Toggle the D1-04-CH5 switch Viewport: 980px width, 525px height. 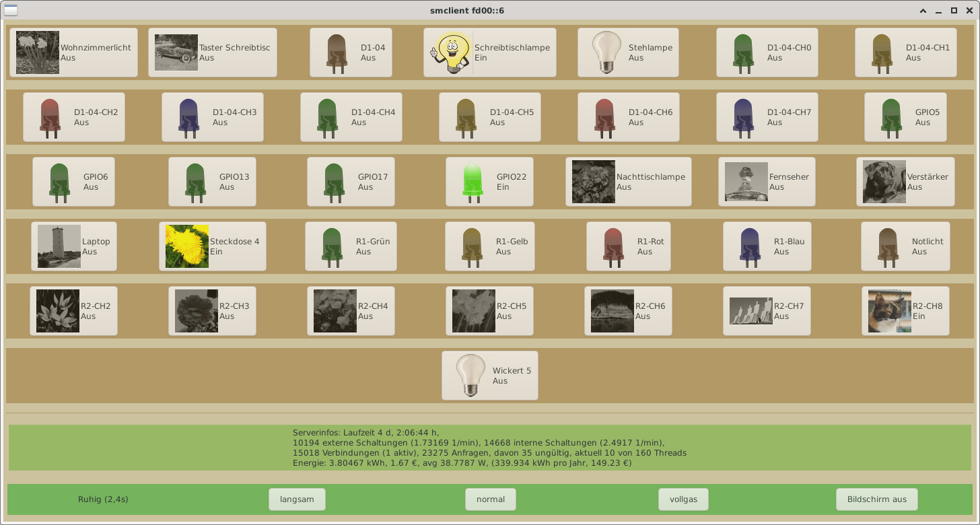[490, 117]
